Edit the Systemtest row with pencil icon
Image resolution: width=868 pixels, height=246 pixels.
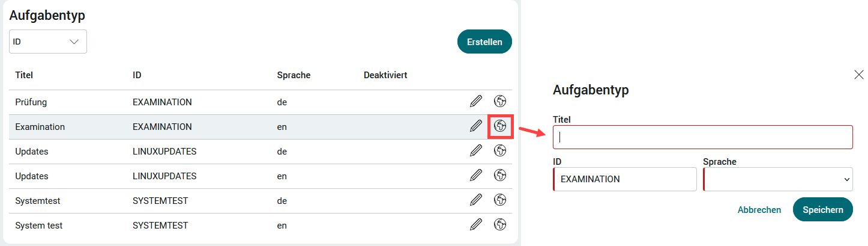(476, 200)
